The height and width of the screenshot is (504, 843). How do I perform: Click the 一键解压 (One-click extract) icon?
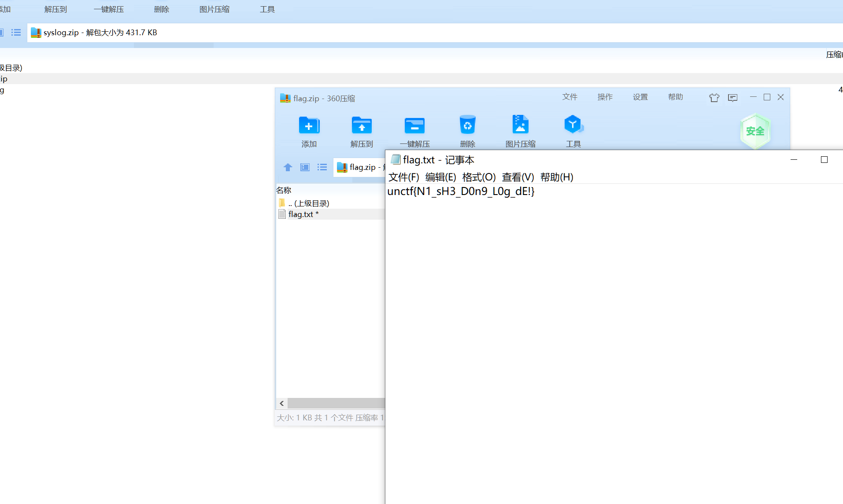pos(414,130)
